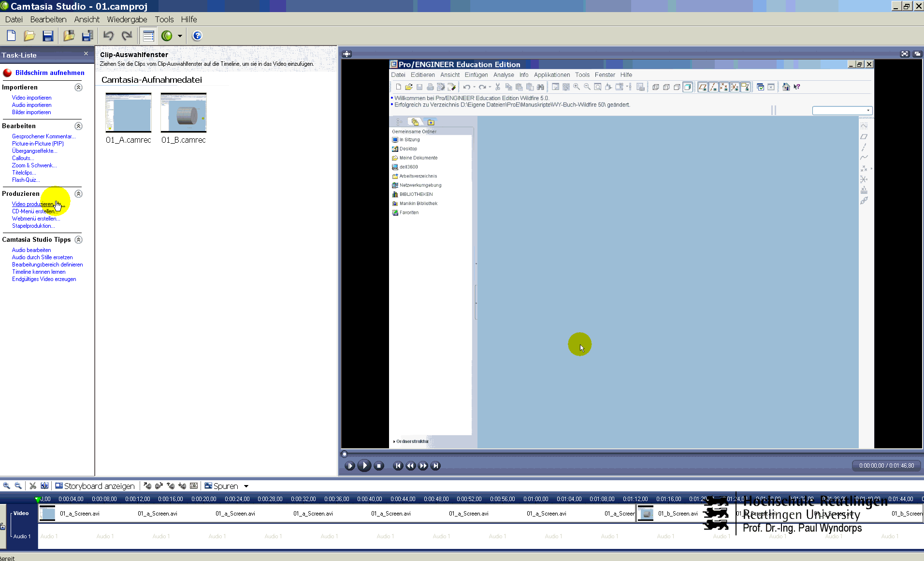Rewind the preview playback
The image size is (924, 561).
410,466
